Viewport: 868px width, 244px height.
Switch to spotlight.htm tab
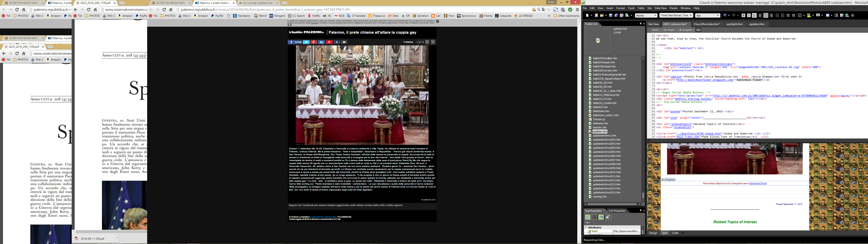[x=735, y=24]
